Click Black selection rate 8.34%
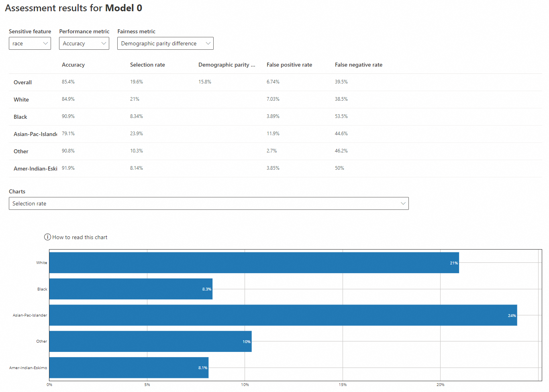This screenshot has height=392, width=549. 137,116
